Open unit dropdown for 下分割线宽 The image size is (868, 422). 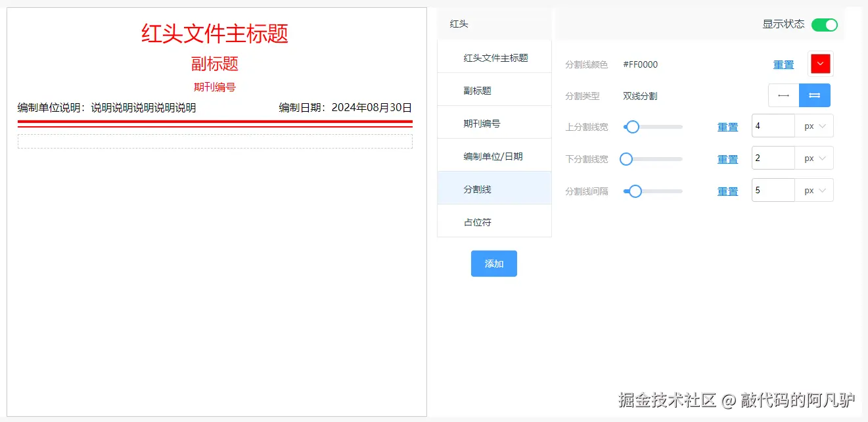point(814,158)
